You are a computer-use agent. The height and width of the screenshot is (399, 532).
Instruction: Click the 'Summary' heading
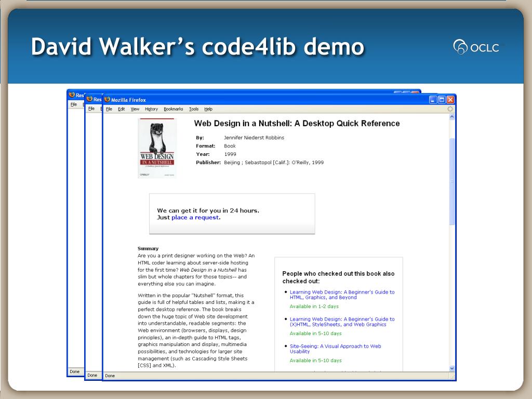click(148, 249)
